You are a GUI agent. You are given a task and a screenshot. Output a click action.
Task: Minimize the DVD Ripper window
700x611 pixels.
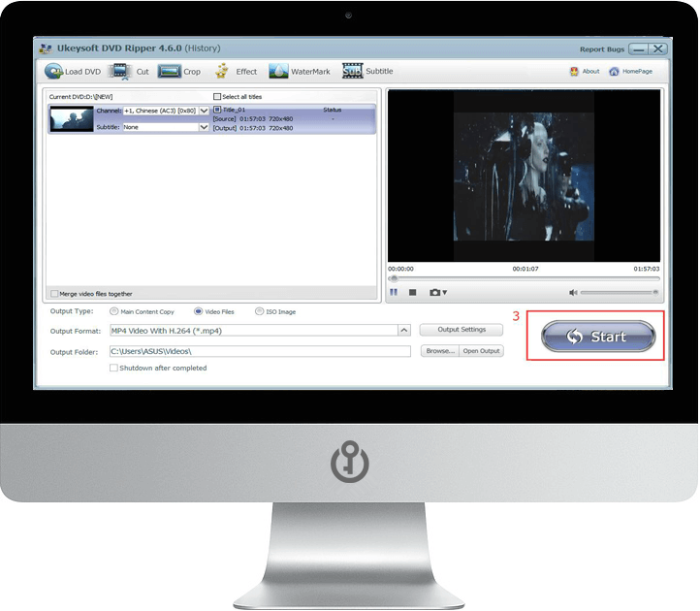pyautogui.click(x=638, y=49)
